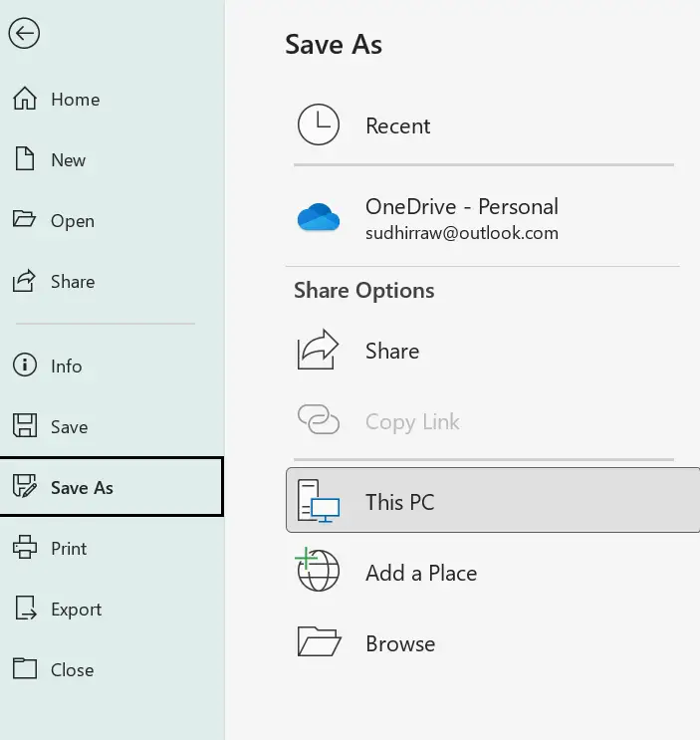Select This PC as save location
Viewport: 700px width, 740px height.
click(399, 502)
